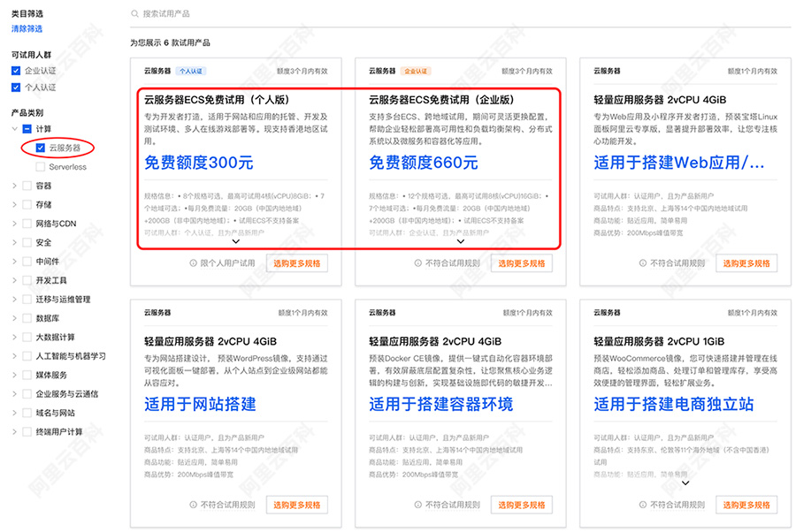Click info icon on 适用于网站搭建 card footer
Viewport: 796px width, 532px height.
(193, 505)
